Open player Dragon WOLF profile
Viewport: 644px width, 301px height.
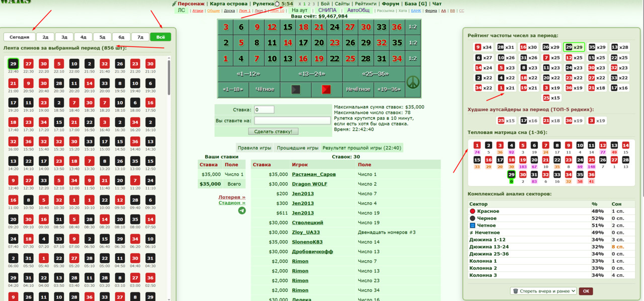[309, 184]
